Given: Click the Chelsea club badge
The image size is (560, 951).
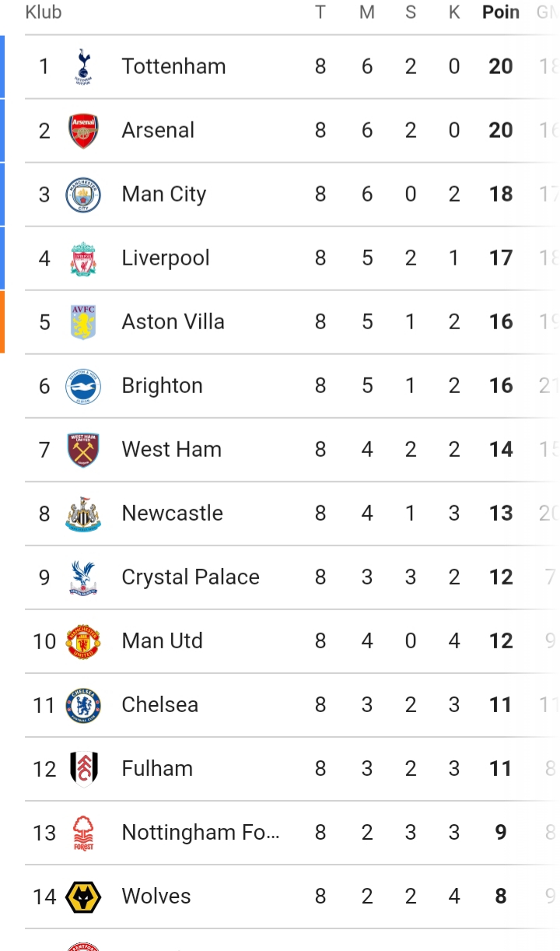Looking at the screenshot, I should click(x=83, y=705).
